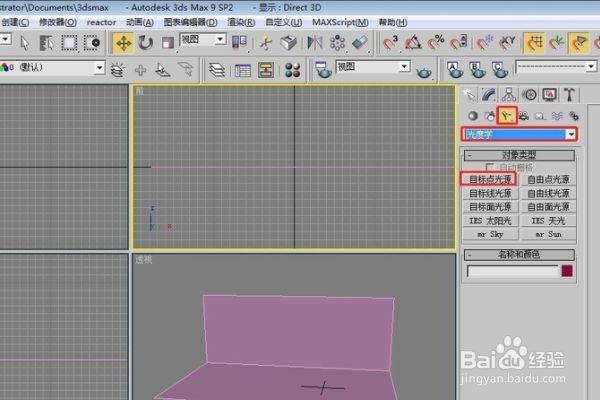
Task: Toggle Window/Crossing selection mode
Action: (x=92, y=43)
